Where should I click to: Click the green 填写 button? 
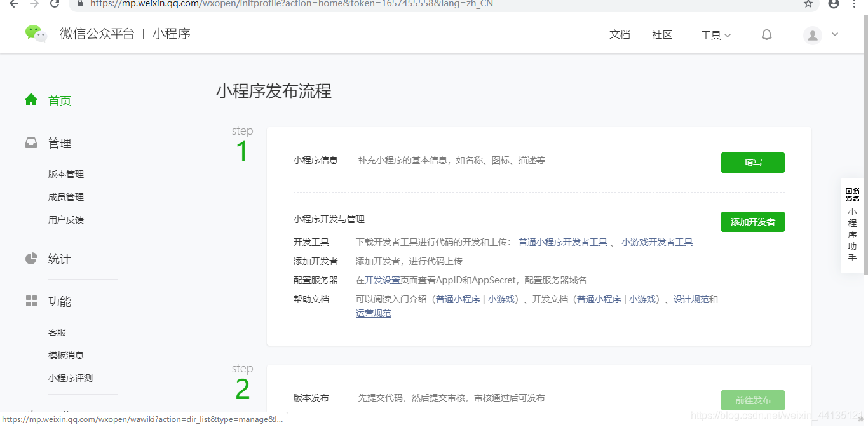coord(753,163)
